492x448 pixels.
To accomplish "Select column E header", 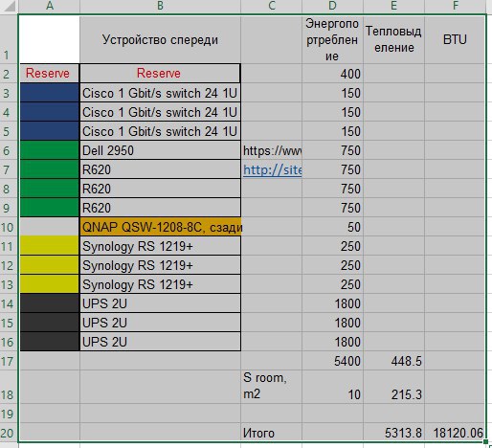I will 393,6.
